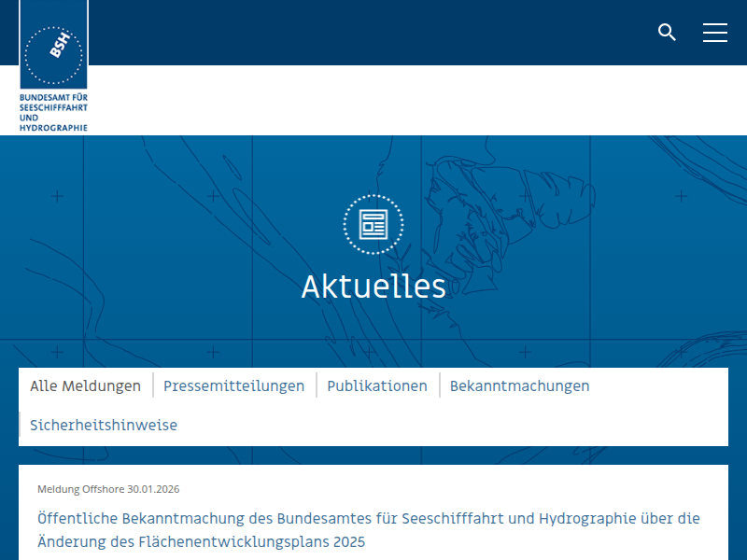Click the dotted newspaper icon above Aktuelles

coord(373,224)
